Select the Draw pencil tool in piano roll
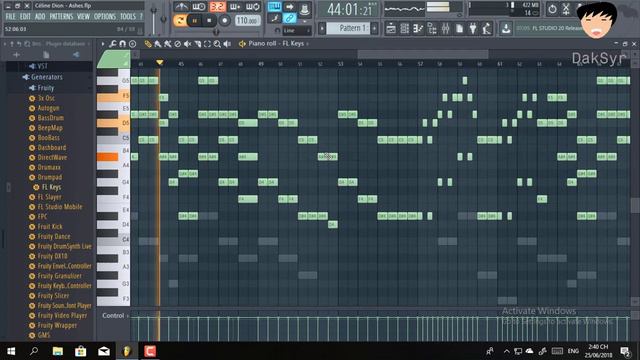This screenshot has height=360, width=640. (148, 44)
